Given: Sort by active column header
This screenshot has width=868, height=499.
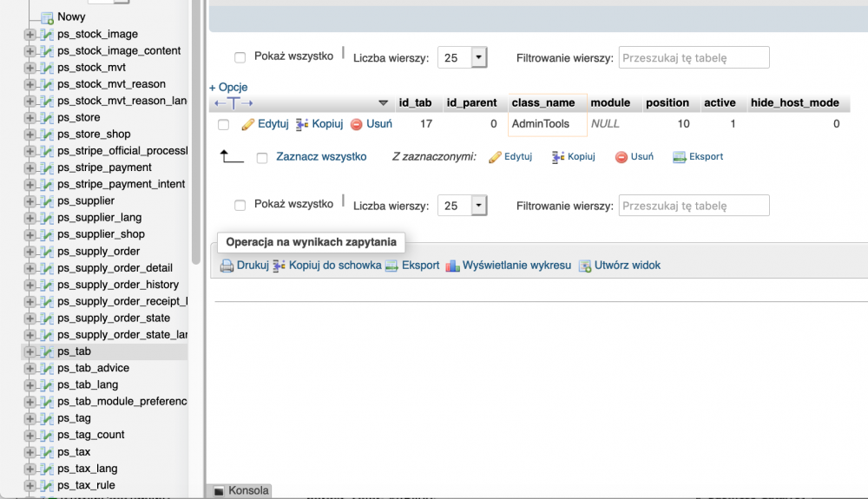Looking at the screenshot, I should [x=720, y=103].
